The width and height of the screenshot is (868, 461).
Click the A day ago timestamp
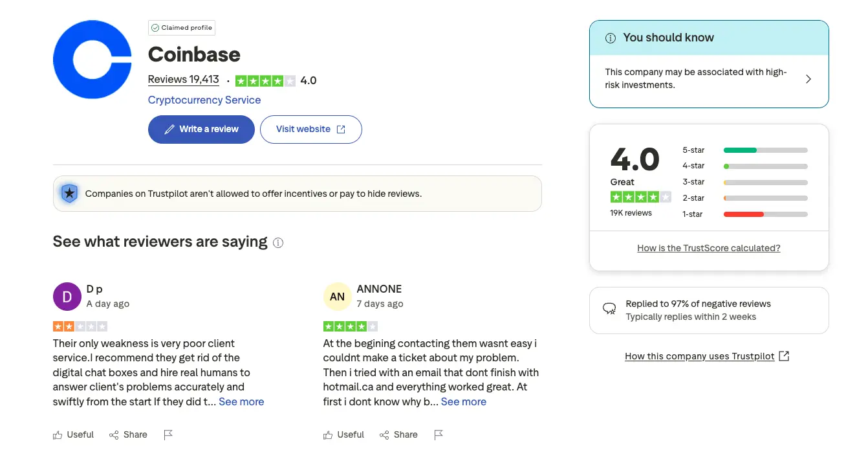[x=108, y=304]
